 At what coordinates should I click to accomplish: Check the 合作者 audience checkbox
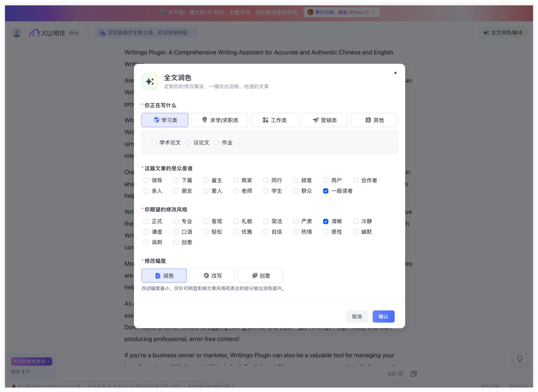356,180
